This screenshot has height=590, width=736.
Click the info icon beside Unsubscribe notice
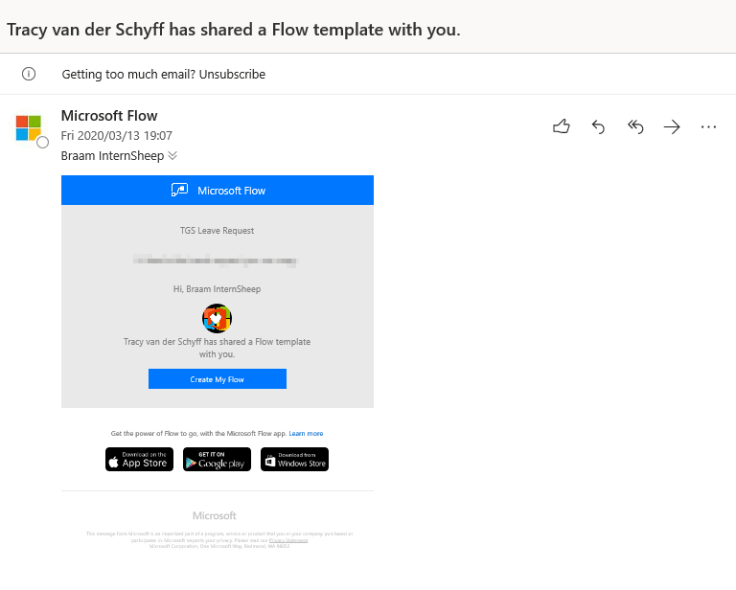pyautogui.click(x=29, y=74)
